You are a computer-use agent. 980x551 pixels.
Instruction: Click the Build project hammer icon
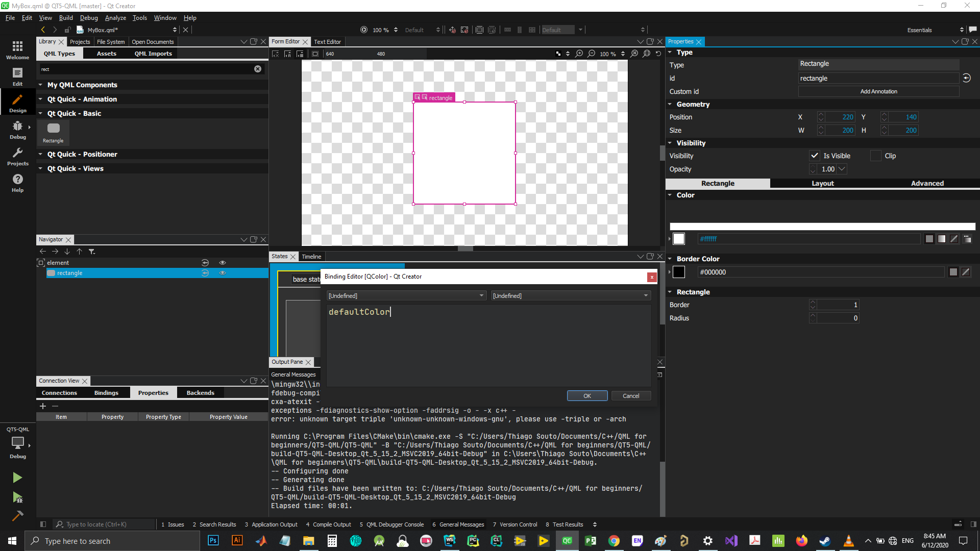point(17,516)
